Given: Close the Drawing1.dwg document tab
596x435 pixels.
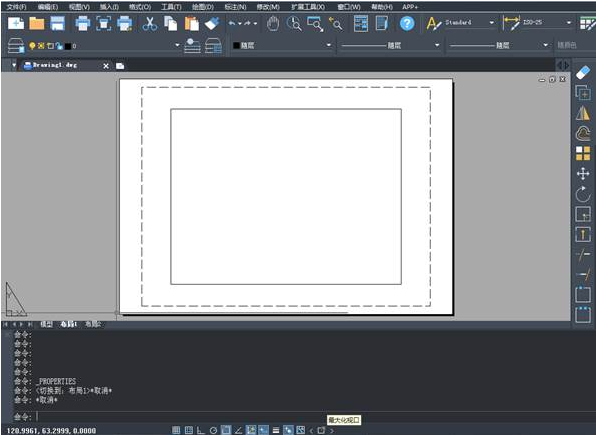Looking at the screenshot, I should (x=106, y=66).
